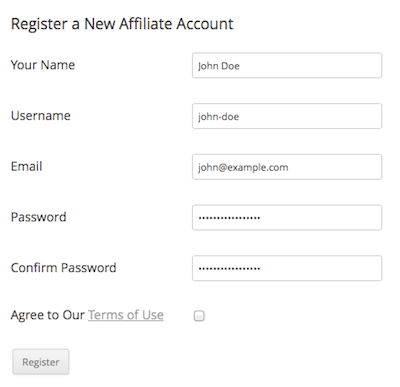Screen dimensions: 400x387
Task: Tick the Terms of Use agreement checkbox
Action: (199, 316)
